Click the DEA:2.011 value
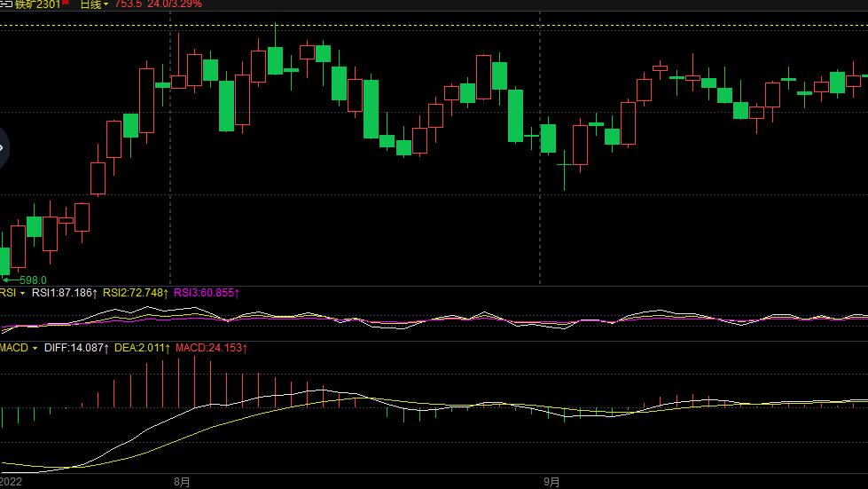This screenshot has height=489, width=868. pos(142,348)
